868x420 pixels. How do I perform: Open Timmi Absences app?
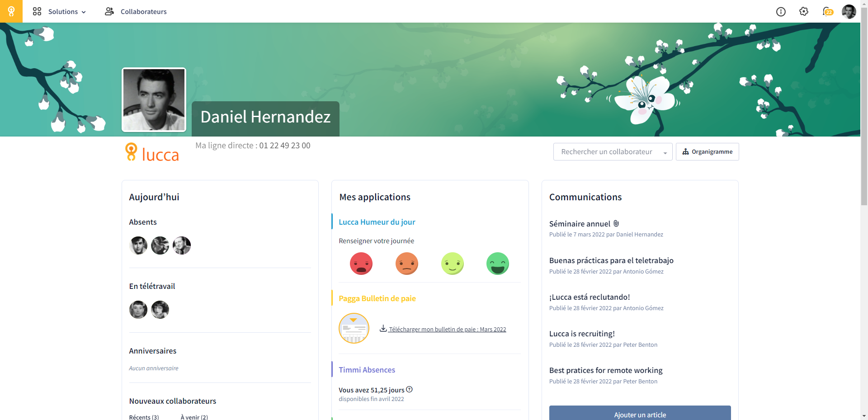click(367, 370)
